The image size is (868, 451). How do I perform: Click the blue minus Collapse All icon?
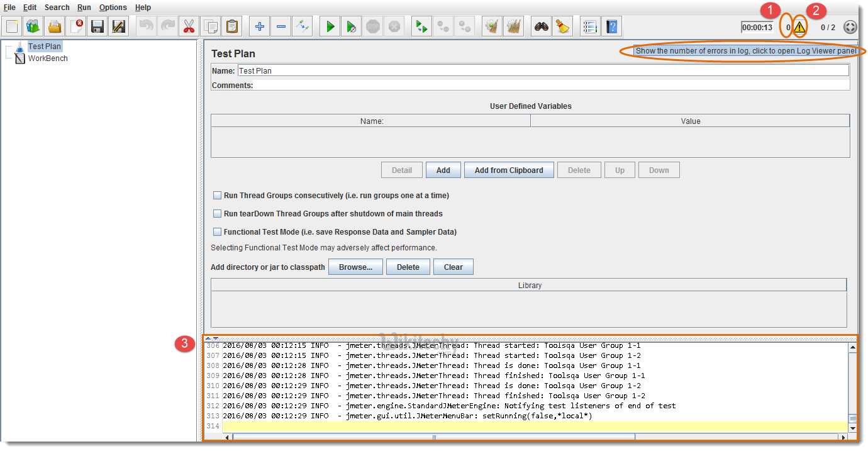tap(281, 26)
